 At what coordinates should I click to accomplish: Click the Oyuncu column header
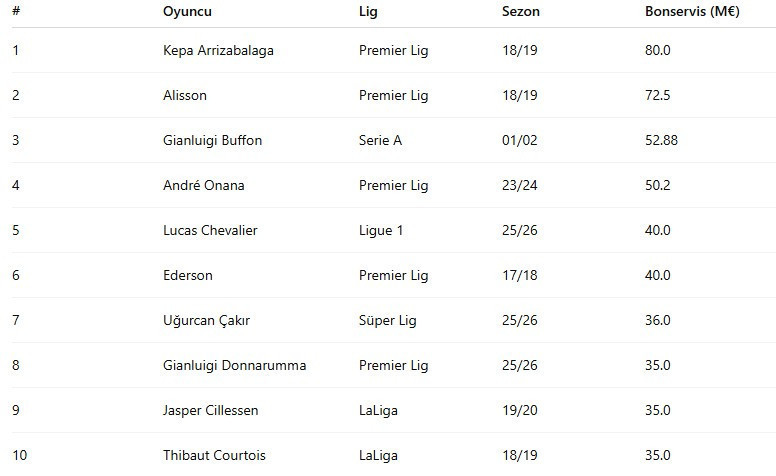click(x=187, y=12)
